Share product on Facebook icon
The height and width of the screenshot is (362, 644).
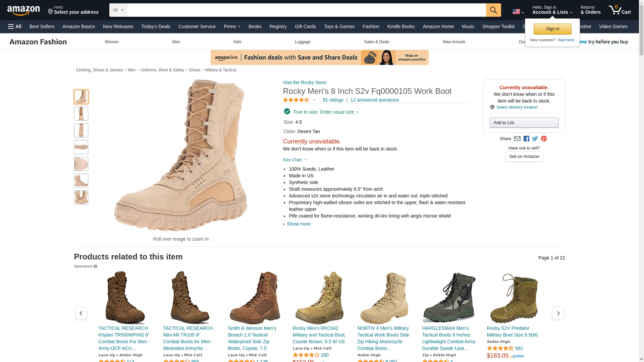click(x=526, y=139)
